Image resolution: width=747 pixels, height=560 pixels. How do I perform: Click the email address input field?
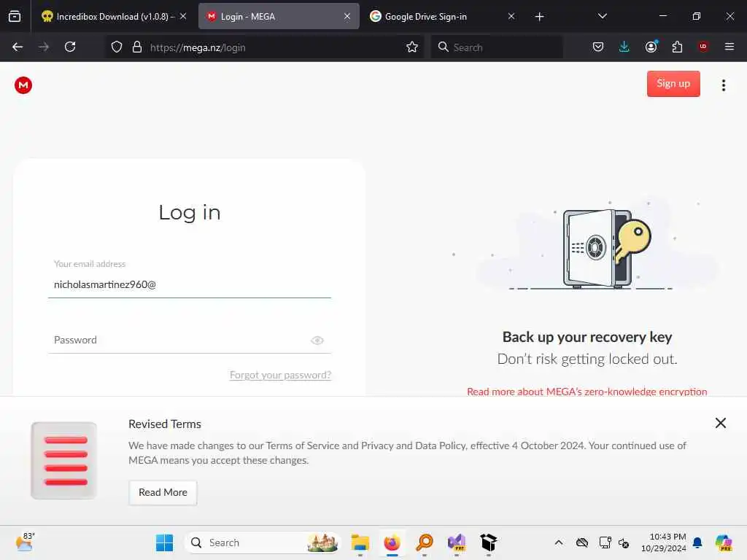point(189,284)
